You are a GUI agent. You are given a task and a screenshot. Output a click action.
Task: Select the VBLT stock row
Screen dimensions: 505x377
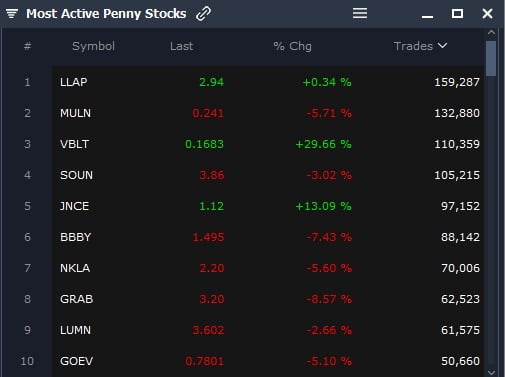point(268,144)
